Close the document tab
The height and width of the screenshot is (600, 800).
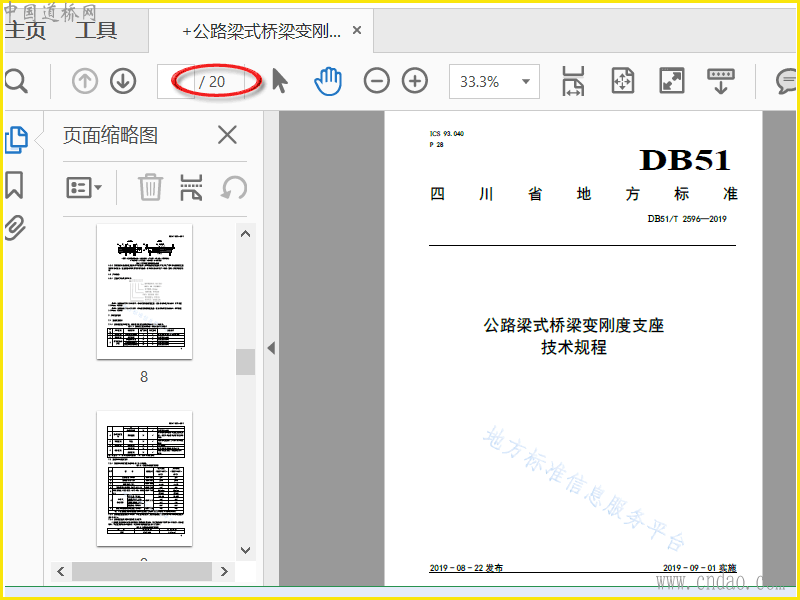(357, 31)
